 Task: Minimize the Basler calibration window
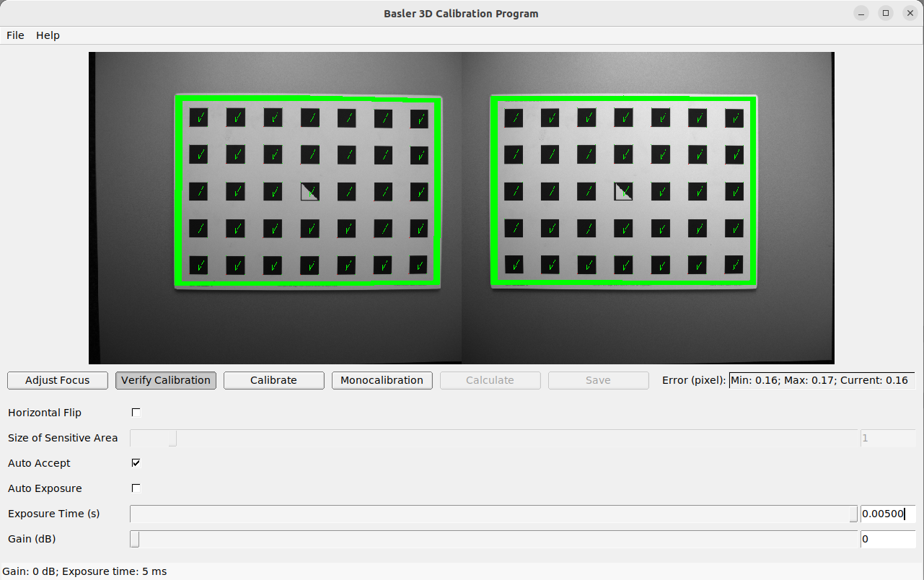(861, 13)
